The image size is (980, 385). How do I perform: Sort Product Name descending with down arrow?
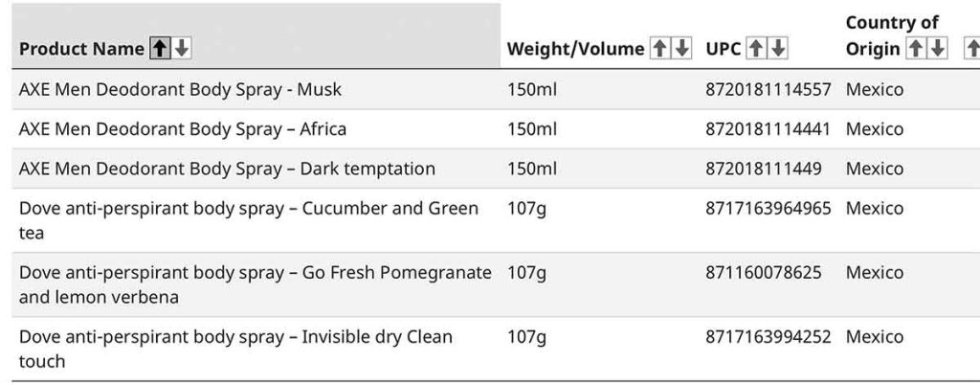pos(181,49)
